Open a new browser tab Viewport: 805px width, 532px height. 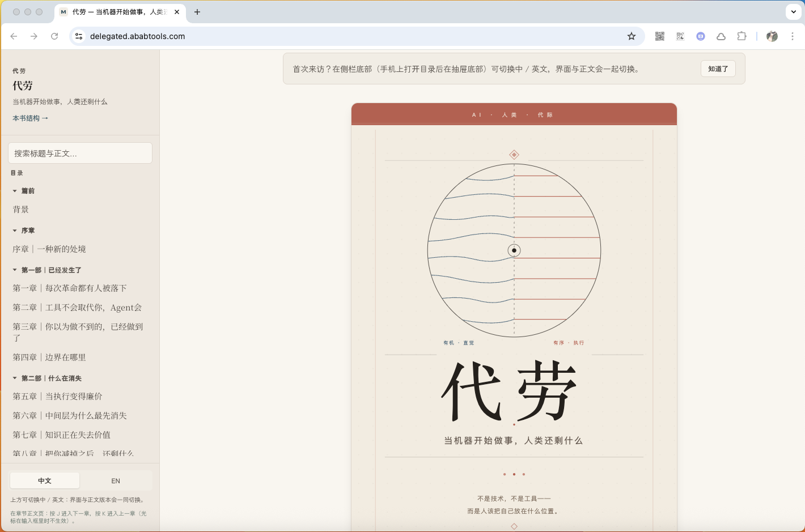197,12
